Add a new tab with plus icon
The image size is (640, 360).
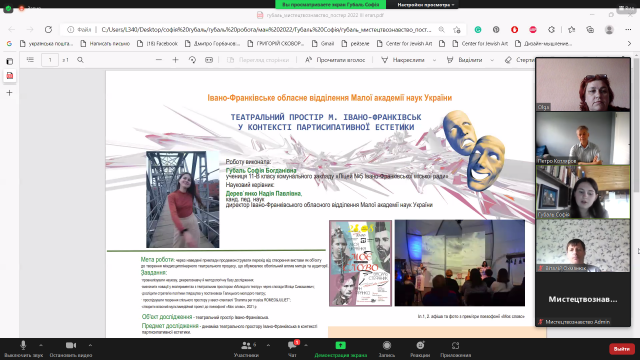9,93
